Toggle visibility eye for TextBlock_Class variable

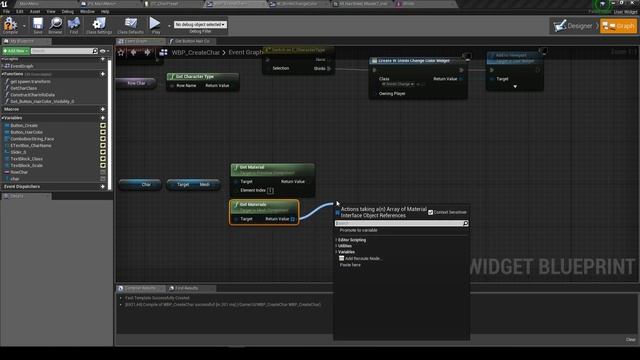(x=103, y=159)
